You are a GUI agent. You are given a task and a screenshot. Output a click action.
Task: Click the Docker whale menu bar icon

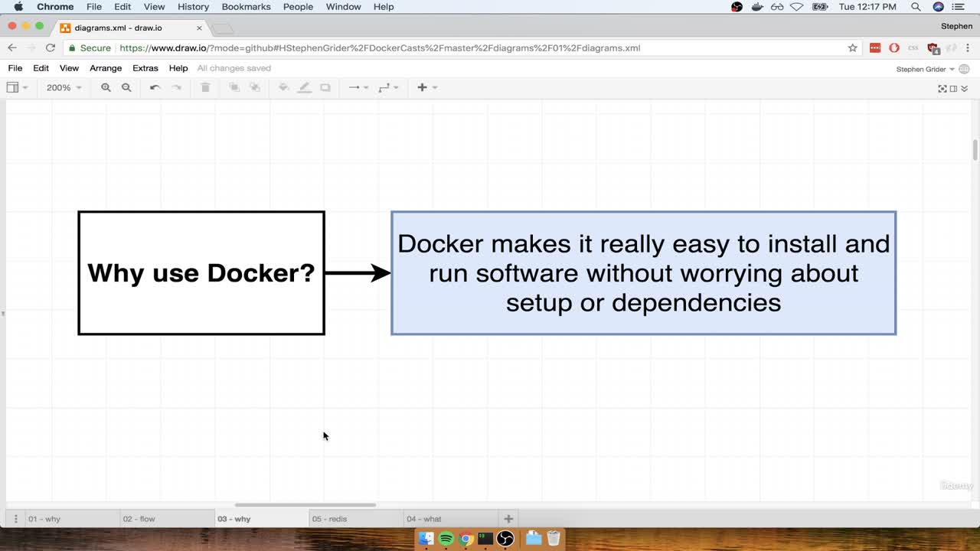point(758,7)
